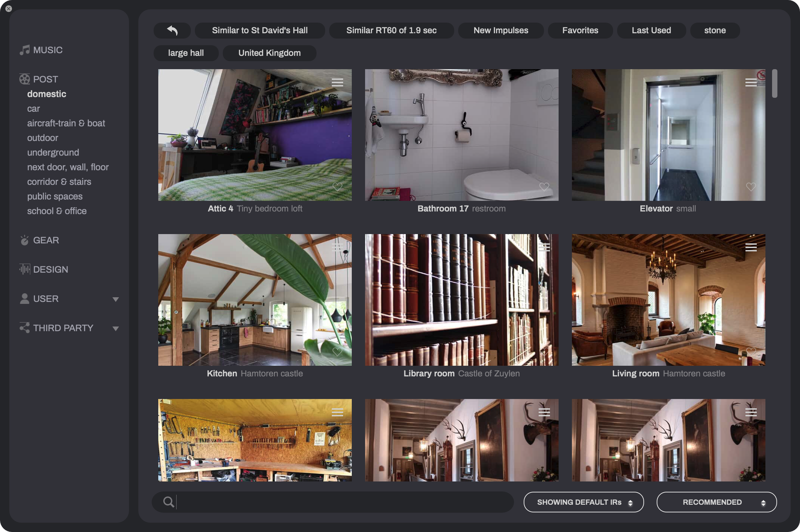800x532 pixels.
Task: Click the Favorites filter
Action: point(580,31)
